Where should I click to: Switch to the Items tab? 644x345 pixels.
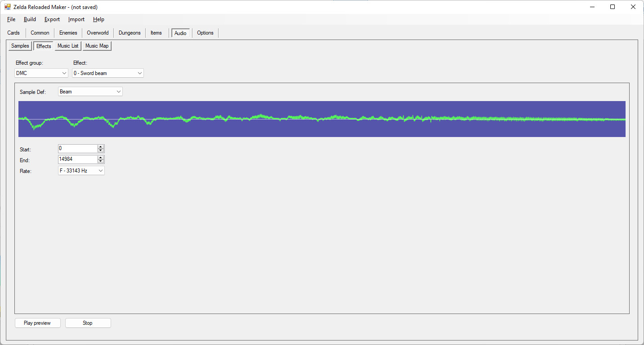(156, 33)
